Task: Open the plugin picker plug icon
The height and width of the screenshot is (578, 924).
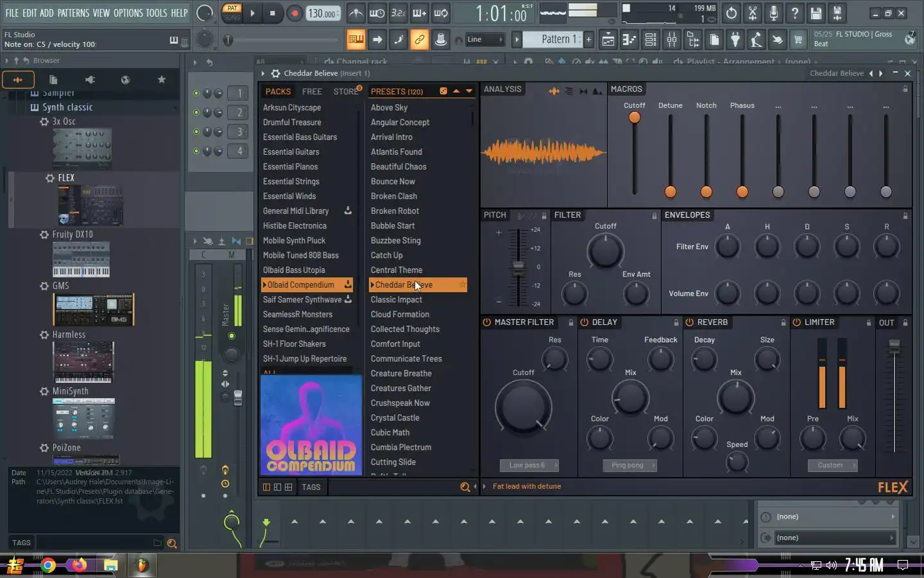Action: pos(735,40)
